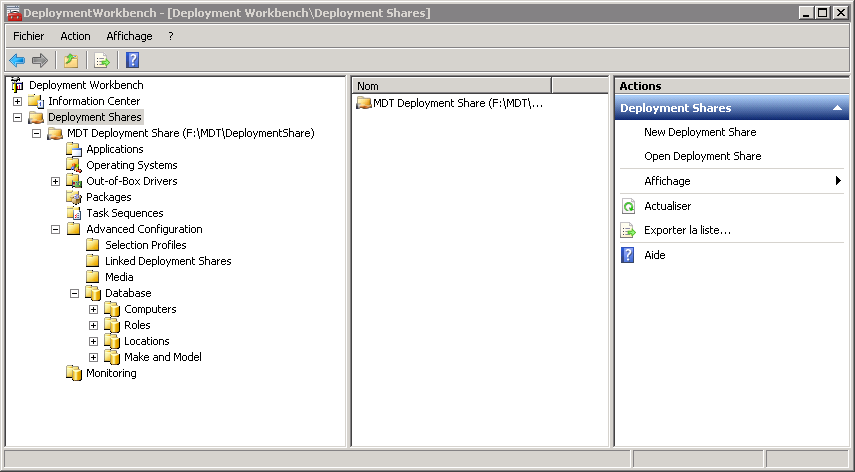The image size is (855, 472).
Task: Select Linked Deployment Shares tree label
Action: point(168,261)
